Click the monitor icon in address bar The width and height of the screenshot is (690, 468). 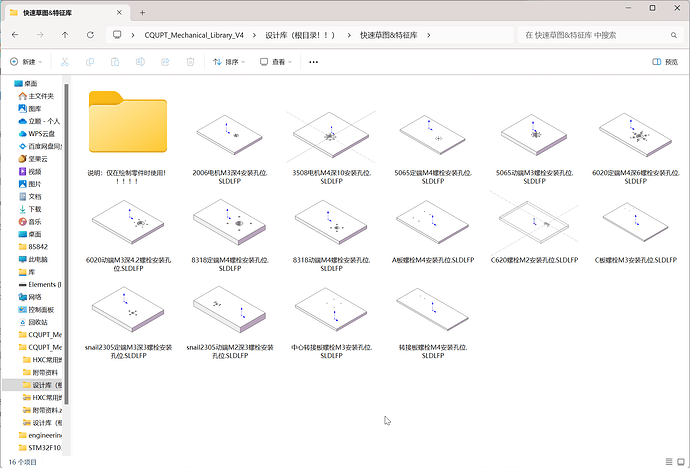pyautogui.click(x=117, y=35)
